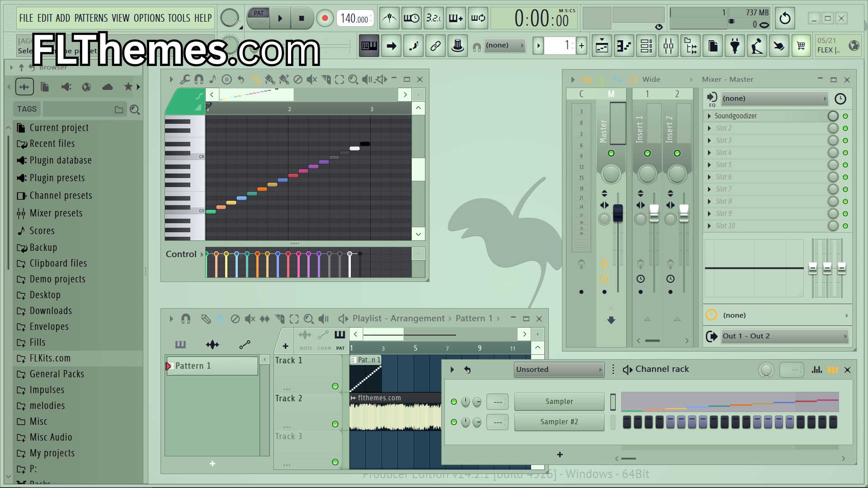Mute the Sampler #2 channel LED
The width and height of the screenshot is (868, 488).
click(454, 422)
